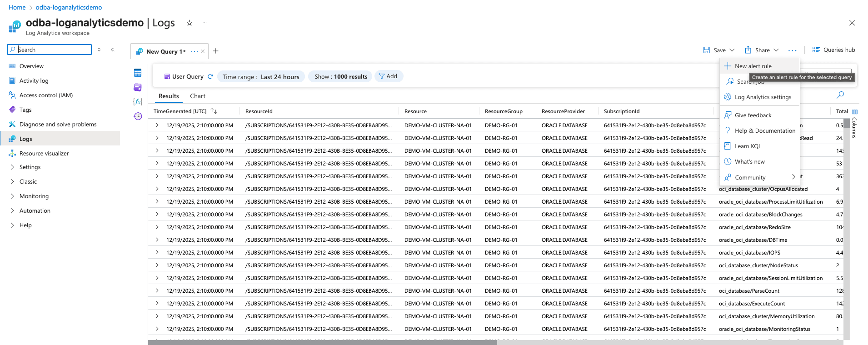Click the Save button

pyautogui.click(x=714, y=50)
